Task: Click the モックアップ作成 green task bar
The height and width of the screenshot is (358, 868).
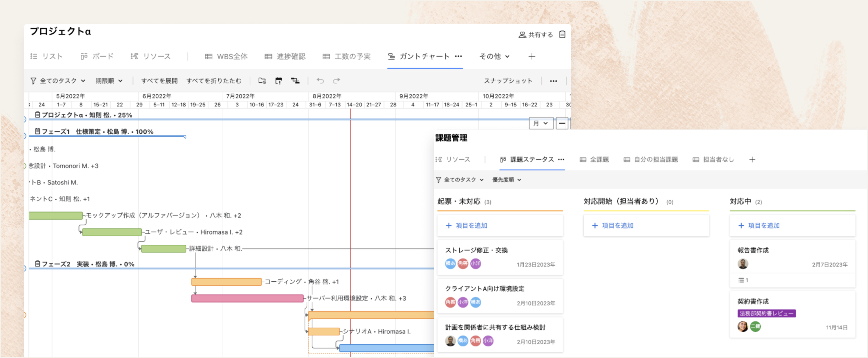Action: point(56,215)
